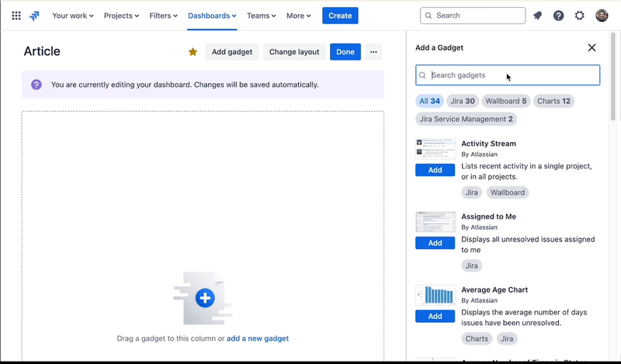Viewport: 621px width, 364px height.
Task: Click the Activity Stream thumbnail
Action: pos(435,149)
